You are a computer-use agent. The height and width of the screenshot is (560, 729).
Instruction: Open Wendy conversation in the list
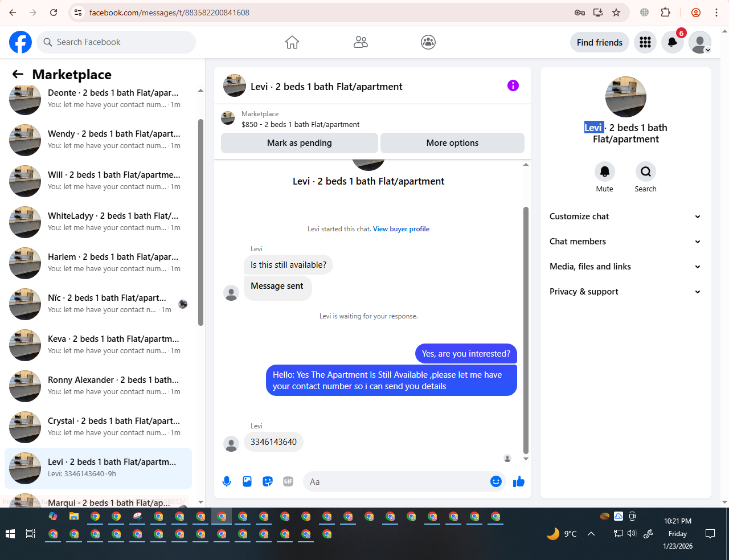[98, 140]
